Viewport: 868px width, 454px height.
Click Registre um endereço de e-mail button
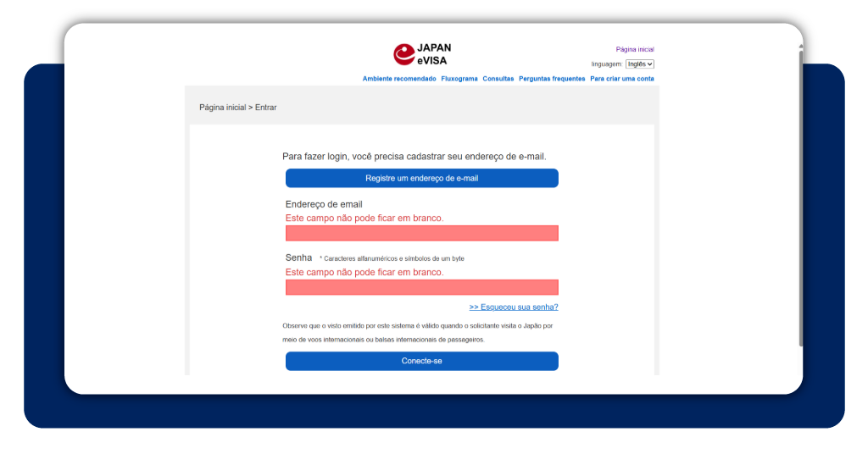click(422, 178)
